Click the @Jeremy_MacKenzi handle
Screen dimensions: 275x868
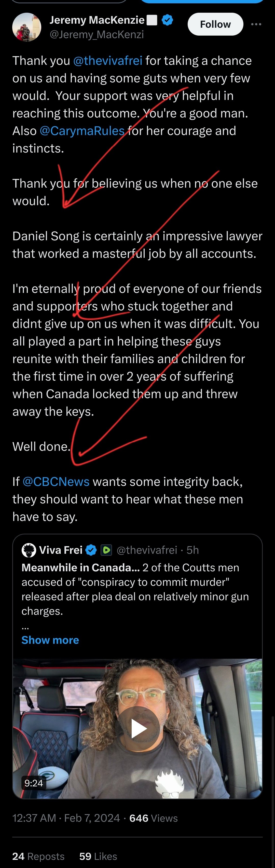tap(97, 34)
